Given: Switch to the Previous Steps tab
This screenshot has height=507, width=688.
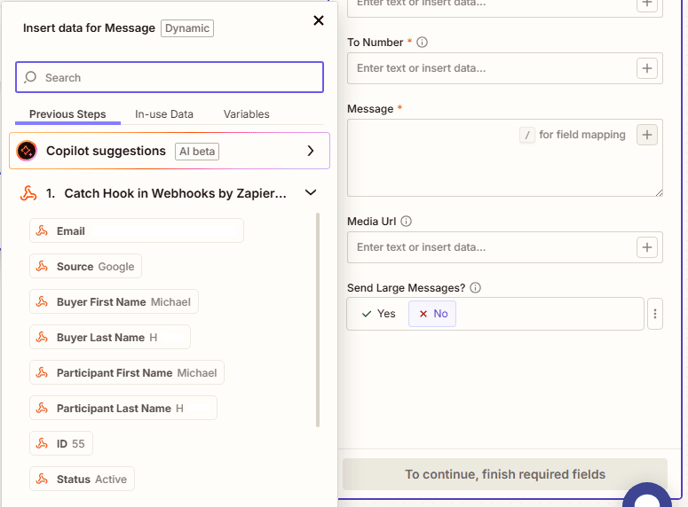Looking at the screenshot, I should pos(68,114).
